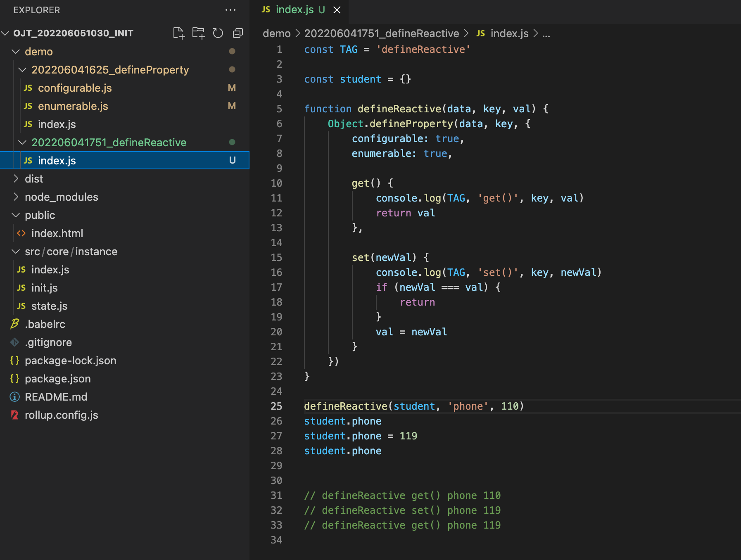The image size is (741, 560).
Task: Click the New File icon in Explorer
Action: coord(178,33)
